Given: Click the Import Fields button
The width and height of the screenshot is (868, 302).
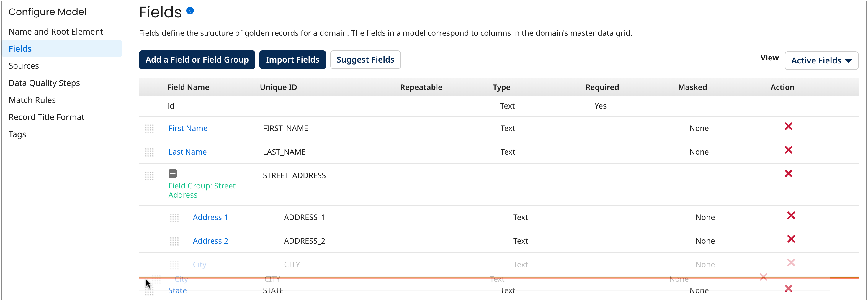Looking at the screenshot, I should 292,60.
